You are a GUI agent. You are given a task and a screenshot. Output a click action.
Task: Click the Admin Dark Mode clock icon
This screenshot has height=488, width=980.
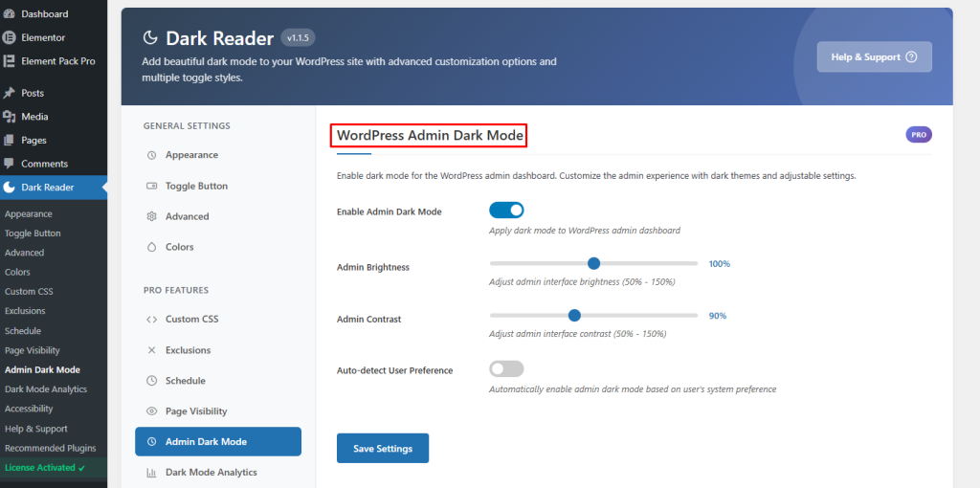pyautogui.click(x=151, y=442)
